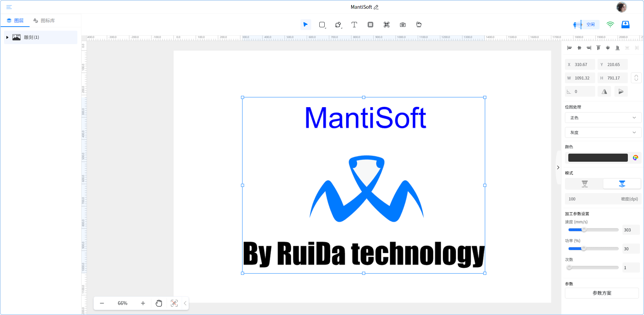Click the height field 791.17
Viewport: 644px width, 315px height.
pos(613,78)
